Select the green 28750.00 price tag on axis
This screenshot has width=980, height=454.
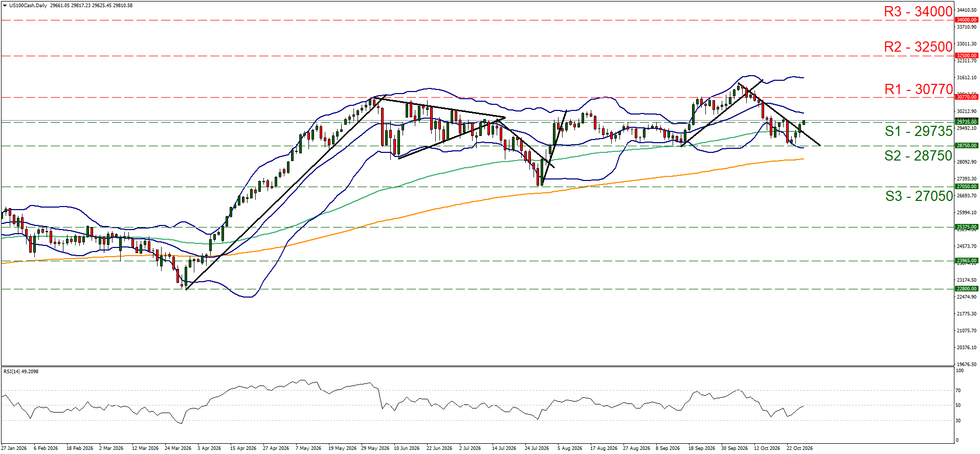tap(966, 145)
